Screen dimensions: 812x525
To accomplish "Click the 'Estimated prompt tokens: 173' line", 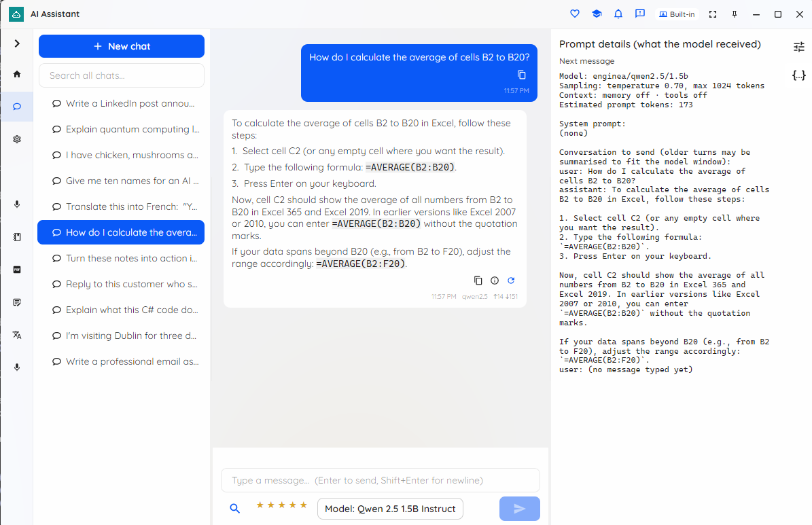I will (x=626, y=105).
